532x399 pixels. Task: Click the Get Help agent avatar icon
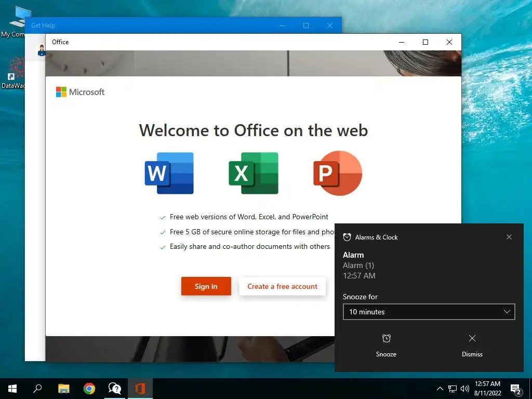[42, 50]
